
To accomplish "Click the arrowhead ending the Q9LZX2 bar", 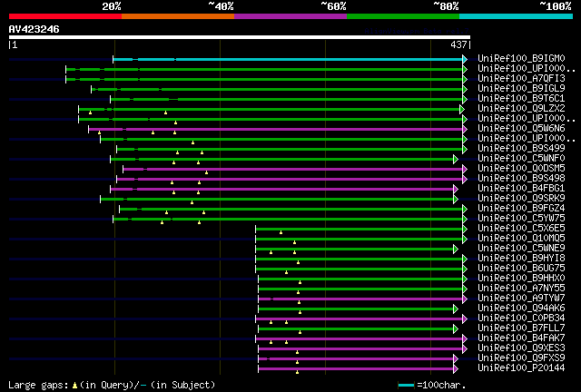I will [x=462, y=109].
